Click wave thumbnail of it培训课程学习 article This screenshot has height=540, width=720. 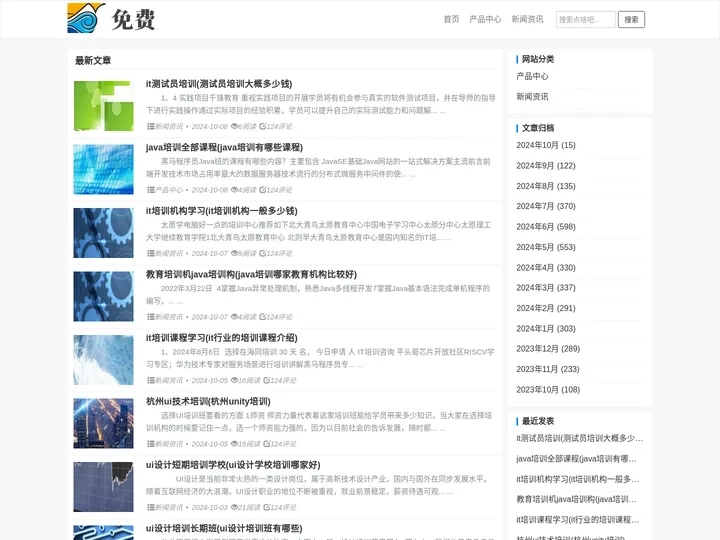(x=103, y=360)
